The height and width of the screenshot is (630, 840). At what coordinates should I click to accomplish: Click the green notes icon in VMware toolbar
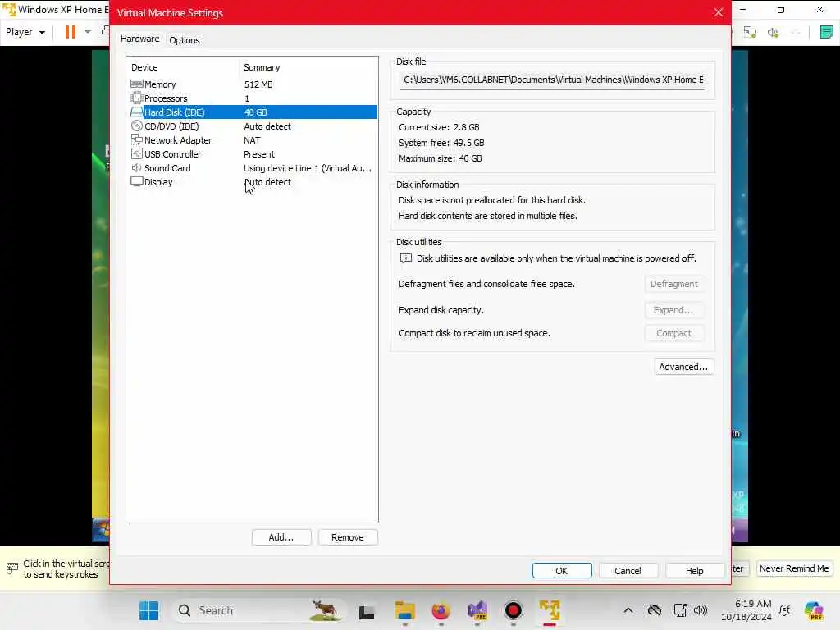tap(827, 32)
